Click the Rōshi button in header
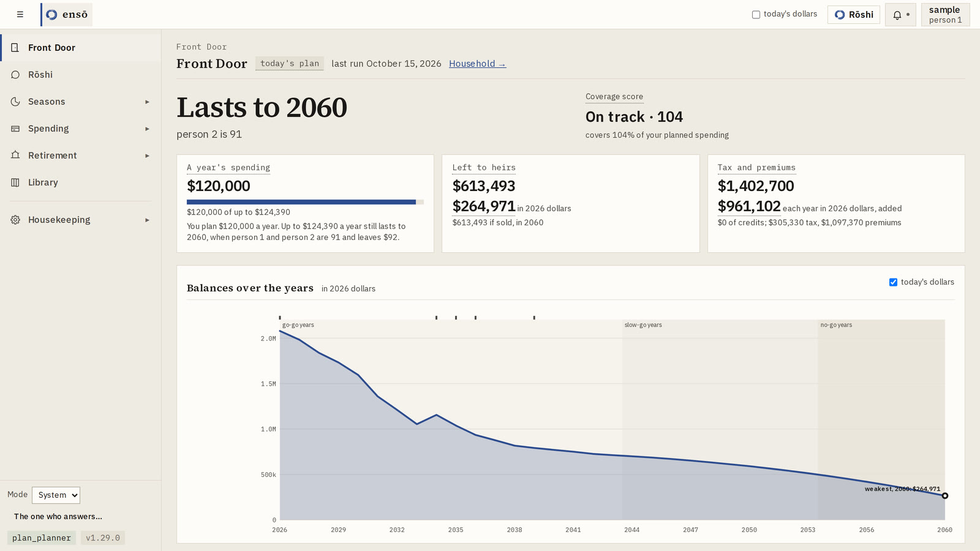The image size is (980, 551). coord(854,15)
